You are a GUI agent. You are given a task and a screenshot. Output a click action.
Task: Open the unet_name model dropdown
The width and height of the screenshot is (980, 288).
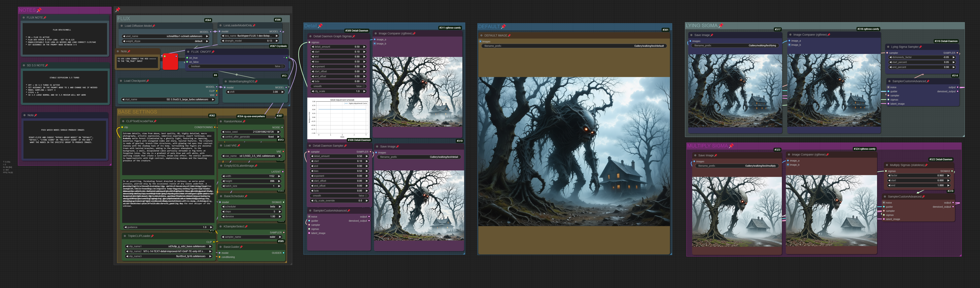pyautogui.click(x=166, y=36)
